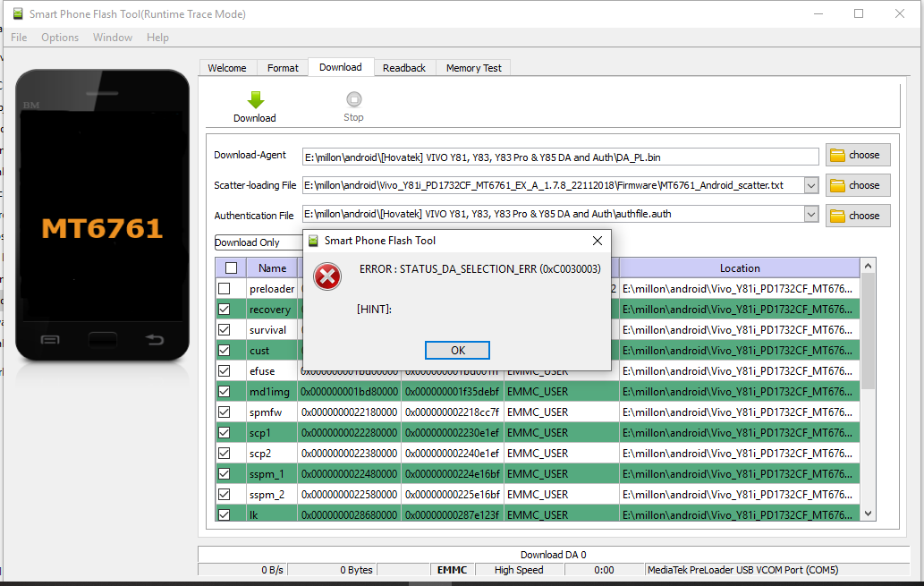Uncheck the recovery partition checkbox
924x586 pixels.
click(224, 310)
